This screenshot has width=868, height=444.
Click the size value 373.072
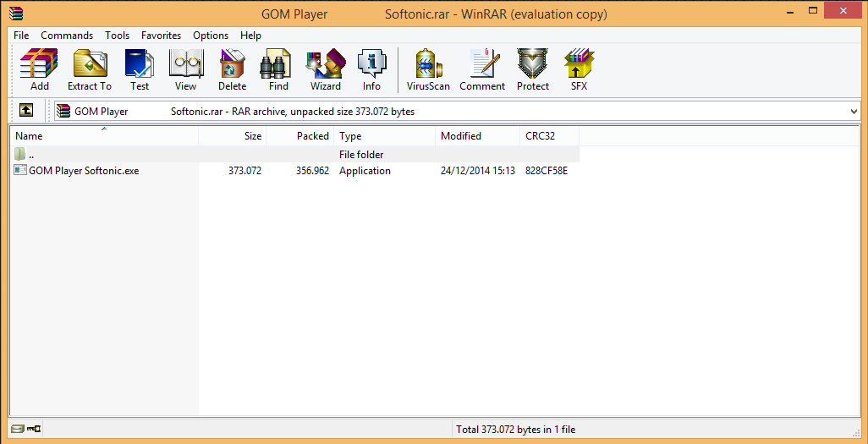click(244, 171)
